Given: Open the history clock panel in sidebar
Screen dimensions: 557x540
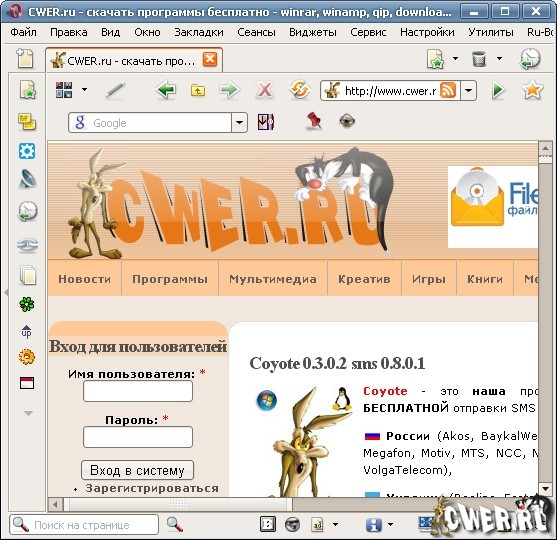Looking at the screenshot, I should pyautogui.click(x=27, y=211).
